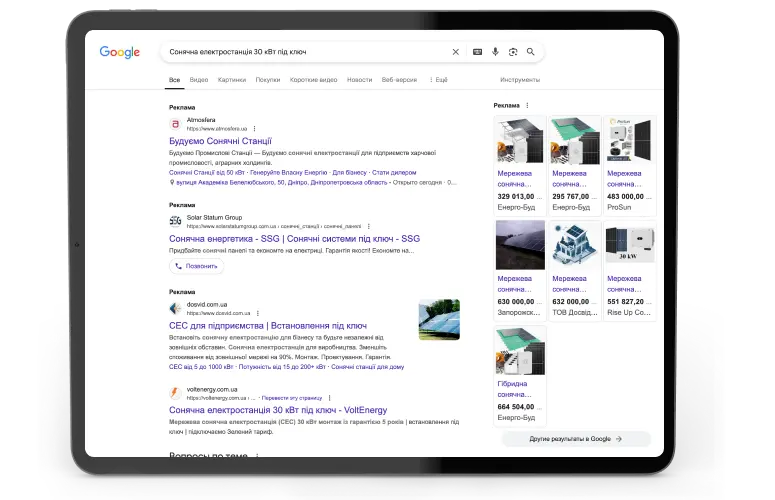Open three-dot menu beside Atmosfera URL

point(255,128)
